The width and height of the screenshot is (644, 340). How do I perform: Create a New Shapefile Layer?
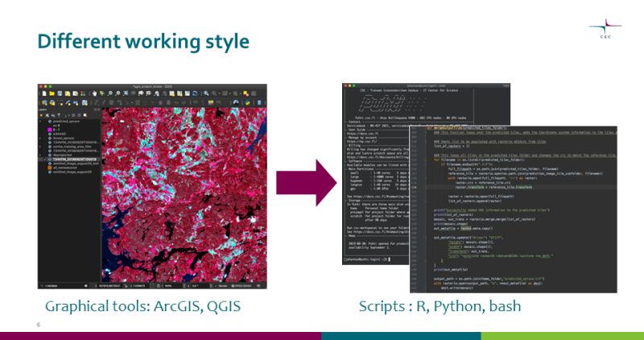60,103
